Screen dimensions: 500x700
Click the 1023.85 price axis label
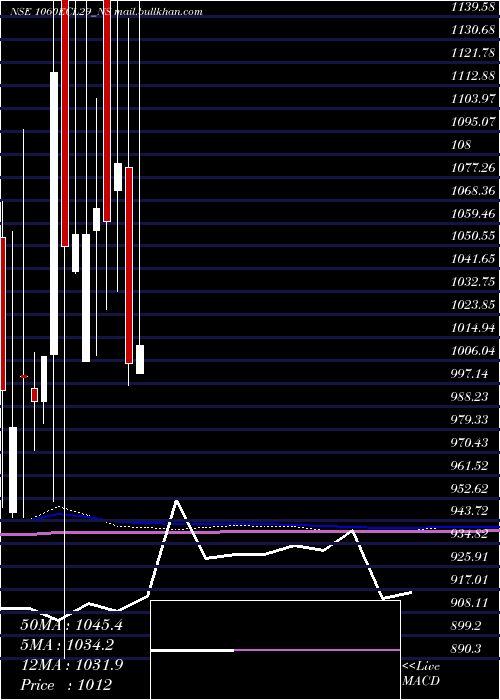[473, 305]
